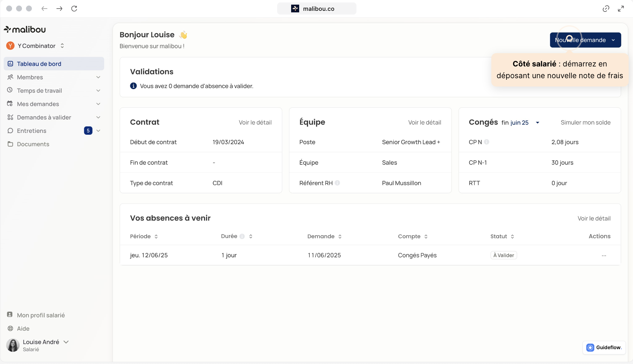633x364 pixels.
Task: Click the copy link icon
Action: pyautogui.click(x=606, y=9)
